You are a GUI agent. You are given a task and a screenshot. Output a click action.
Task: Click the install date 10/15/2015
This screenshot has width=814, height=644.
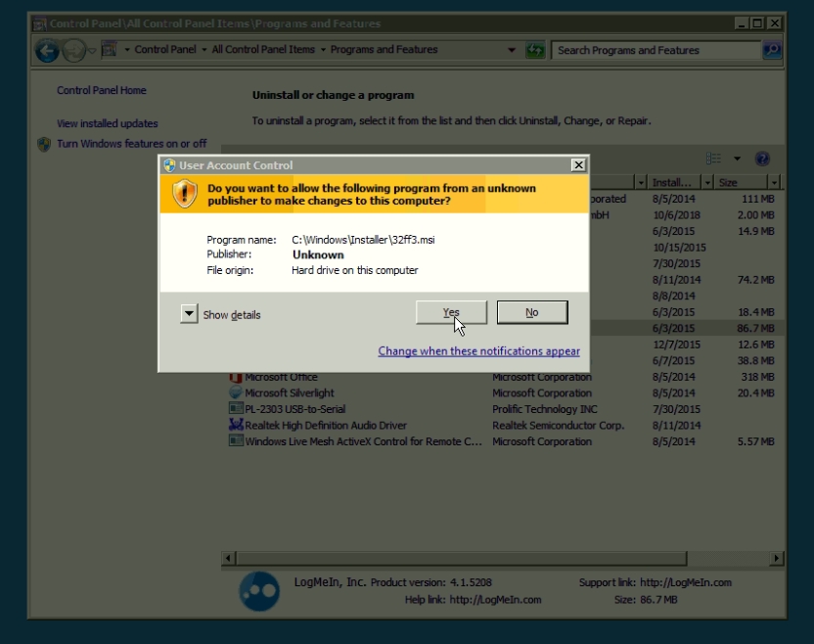[679, 248]
